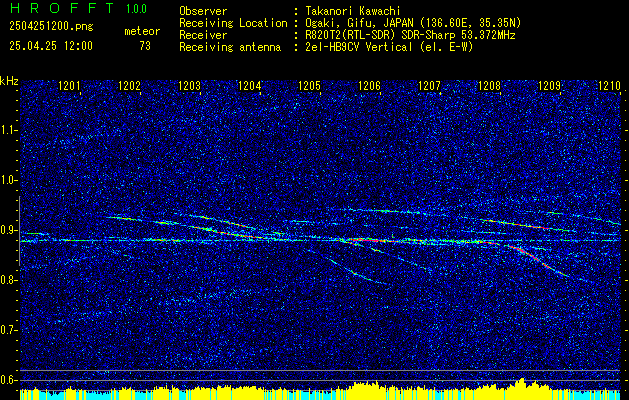Click the file name 2504251200.png

pos(51,26)
